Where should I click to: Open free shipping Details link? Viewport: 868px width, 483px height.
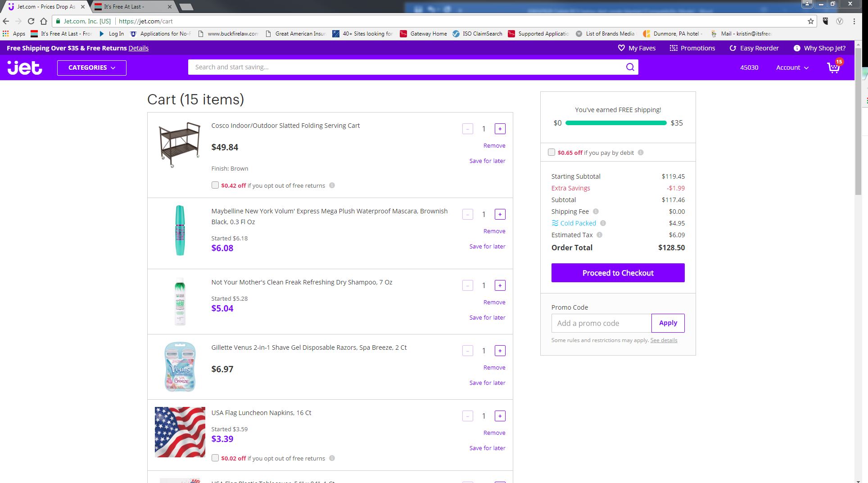point(138,48)
